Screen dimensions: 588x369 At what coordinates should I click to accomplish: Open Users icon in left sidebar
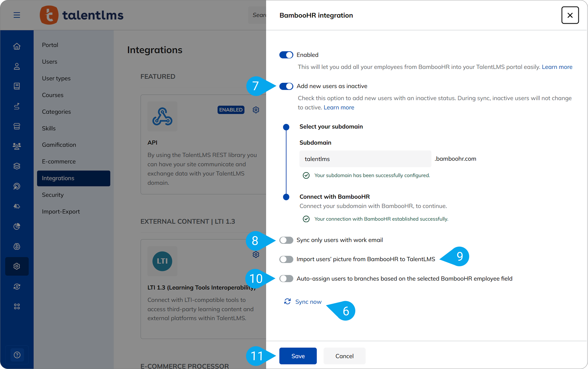[x=17, y=66]
